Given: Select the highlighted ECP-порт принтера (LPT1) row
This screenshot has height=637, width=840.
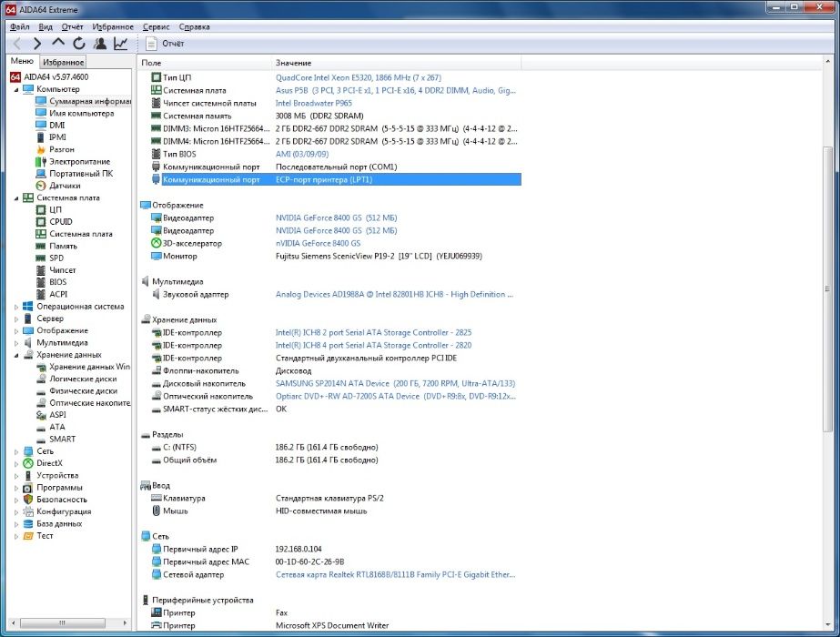Looking at the screenshot, I should (341, 179).
